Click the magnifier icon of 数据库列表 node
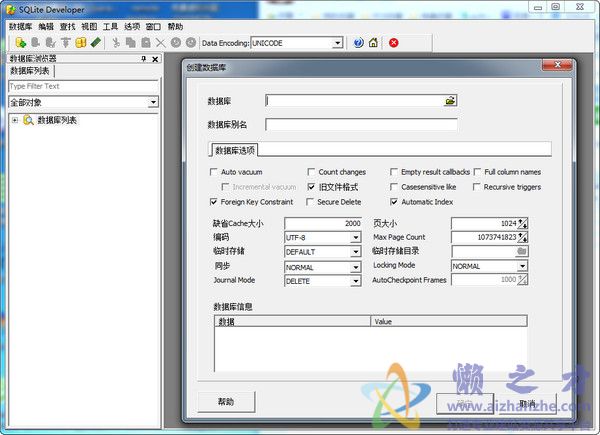 coord(28,120)
